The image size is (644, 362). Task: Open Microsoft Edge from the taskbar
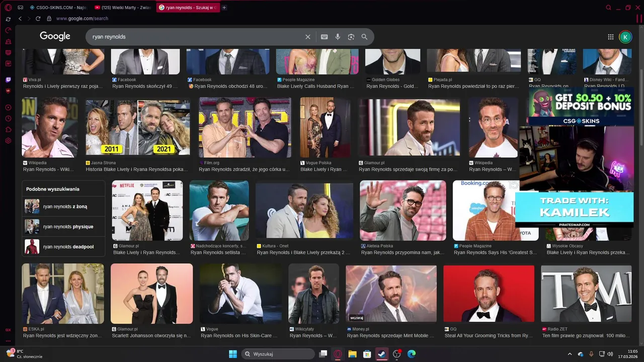411,354
